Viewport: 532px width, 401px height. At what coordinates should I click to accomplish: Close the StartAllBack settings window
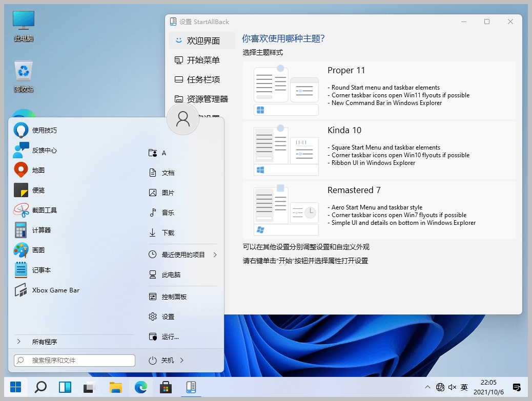click(510, 22)
